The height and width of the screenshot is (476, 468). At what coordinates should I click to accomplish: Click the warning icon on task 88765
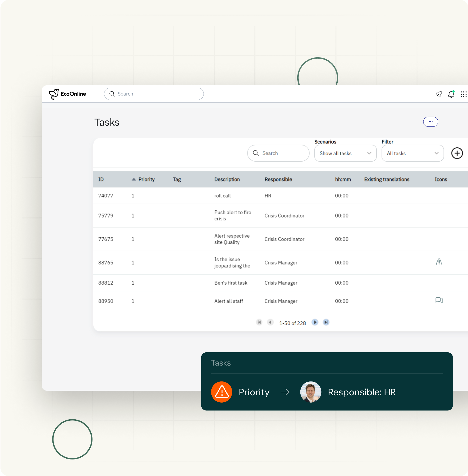point(439,262)
